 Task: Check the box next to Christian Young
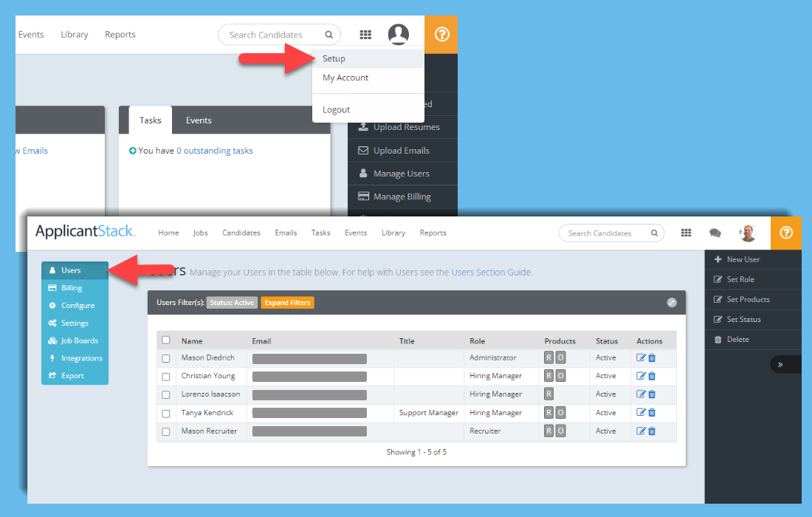tap(165, 377)
